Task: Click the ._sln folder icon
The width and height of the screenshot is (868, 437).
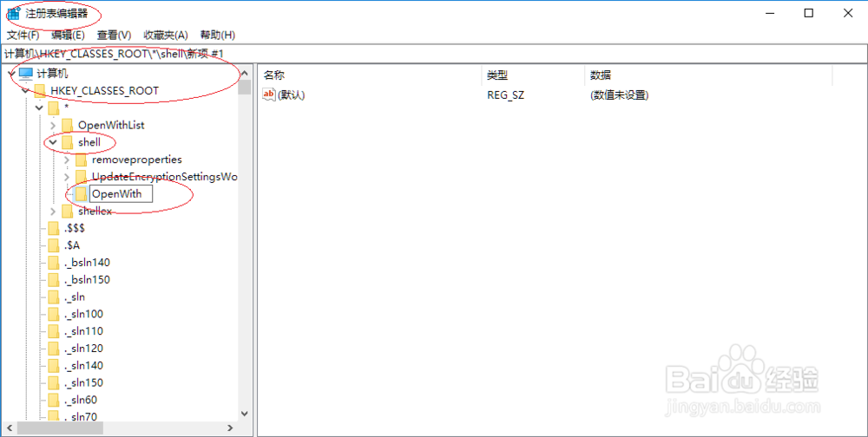Action: click(x=54, y=297)
